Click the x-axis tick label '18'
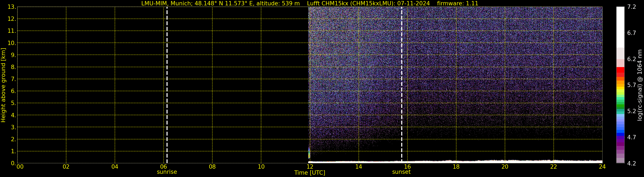Image resolution: width=644 pixels, height=177 pixels. click(x=456, y=167)
